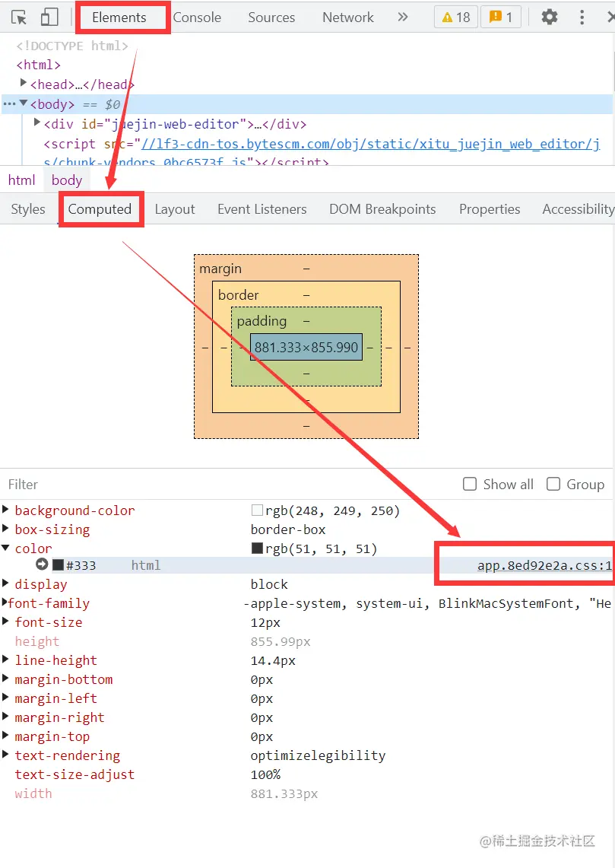Expand the margin-left property
This screenshot has width=615, height=868.
coord(5,697)
